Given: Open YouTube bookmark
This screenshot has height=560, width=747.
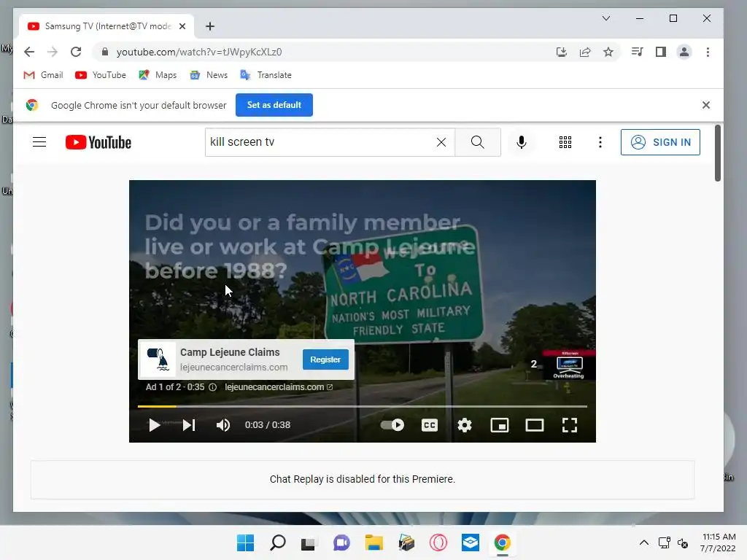Looking at the screenshot, I should click(101, 75).
